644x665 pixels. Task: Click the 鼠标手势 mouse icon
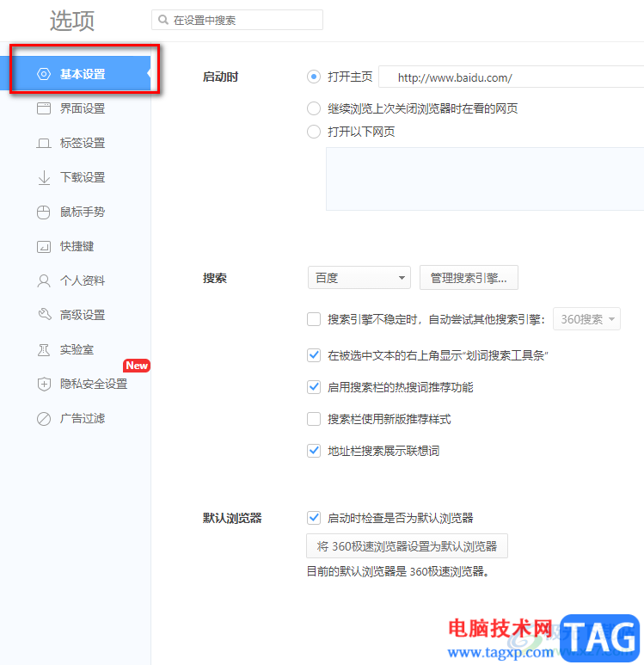pos(43,212)
